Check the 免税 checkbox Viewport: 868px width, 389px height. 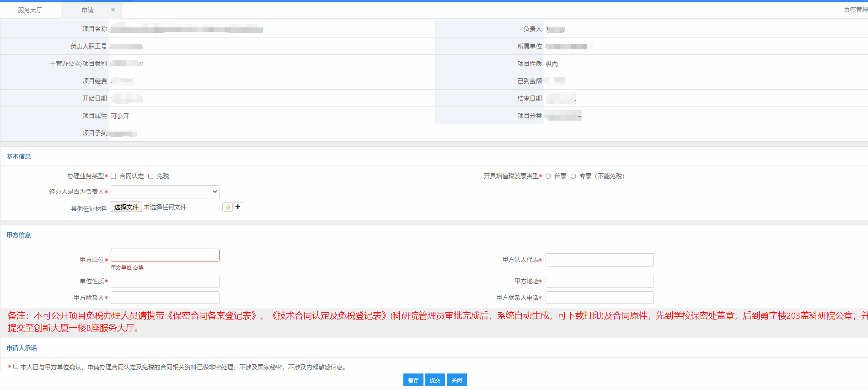(x=150, y=176)
